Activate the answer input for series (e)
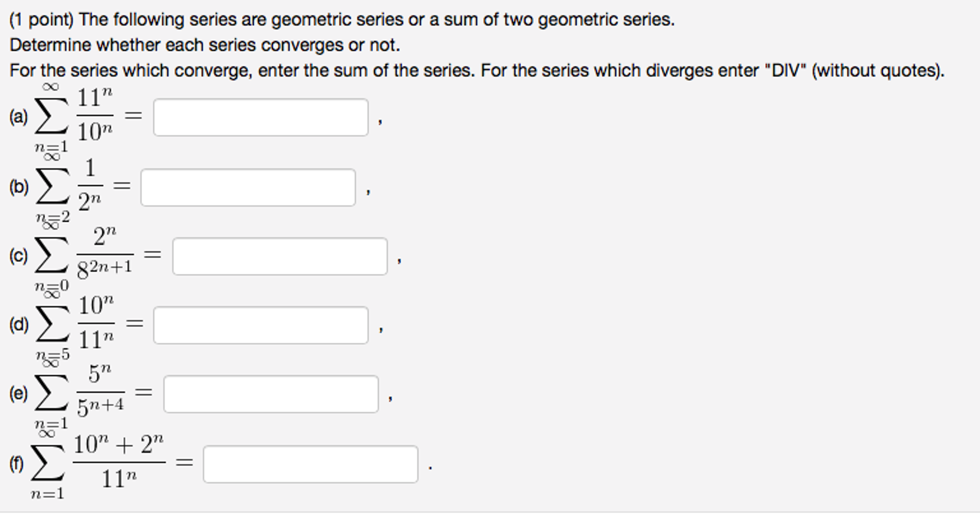The height and width of the screenshot is (514, 980). [271, 394]
